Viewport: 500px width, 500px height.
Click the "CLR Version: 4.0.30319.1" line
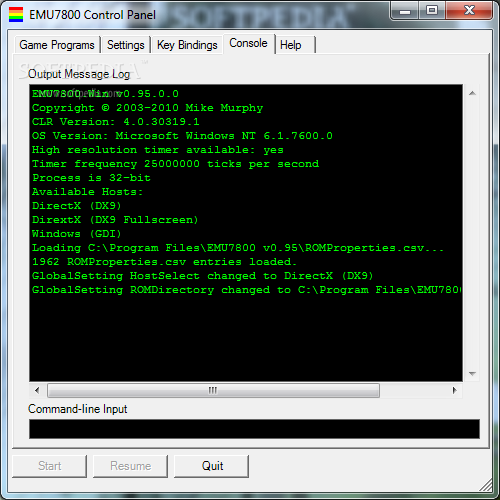(x=116, y=122)
